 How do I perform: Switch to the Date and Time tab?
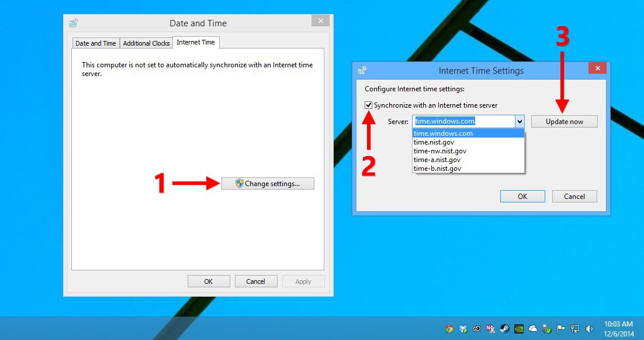tap(96, 43)
